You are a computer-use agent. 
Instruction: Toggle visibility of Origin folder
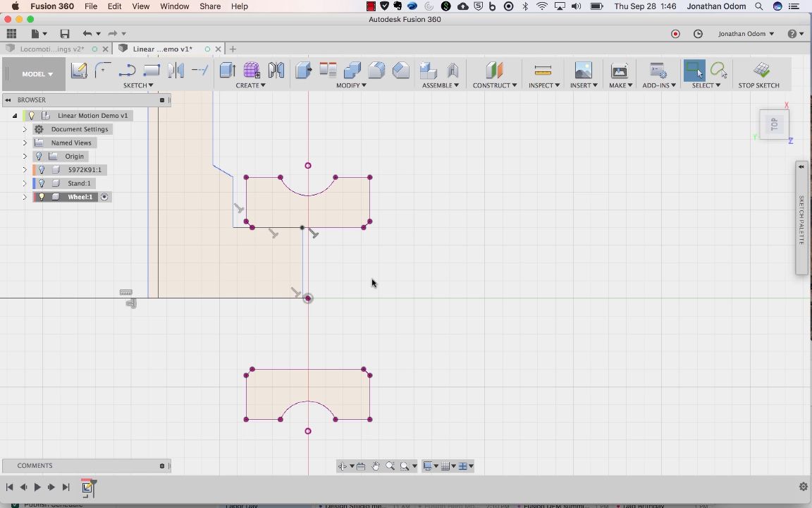coord(39,156)
